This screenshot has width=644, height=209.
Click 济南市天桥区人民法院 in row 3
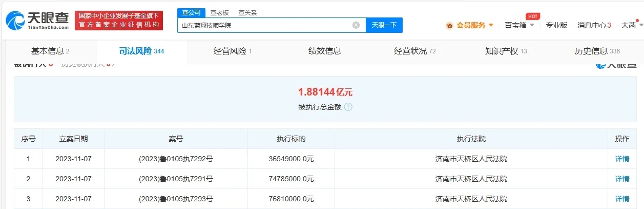click(471, 199)
